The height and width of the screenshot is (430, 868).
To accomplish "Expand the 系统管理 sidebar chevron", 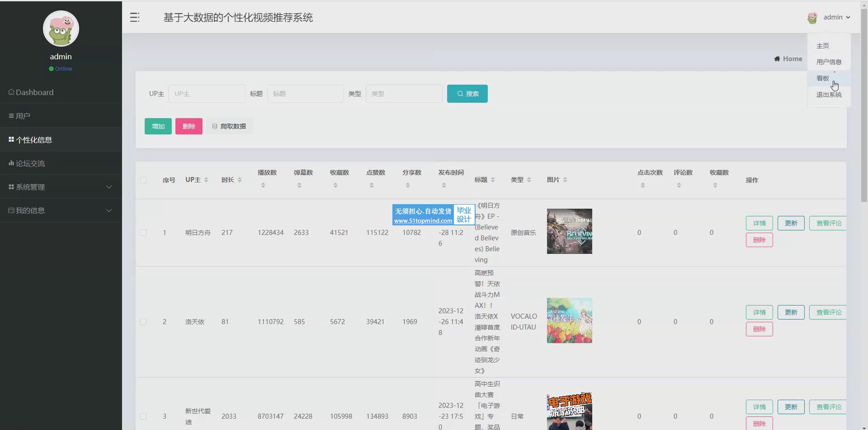I will 109,187.
